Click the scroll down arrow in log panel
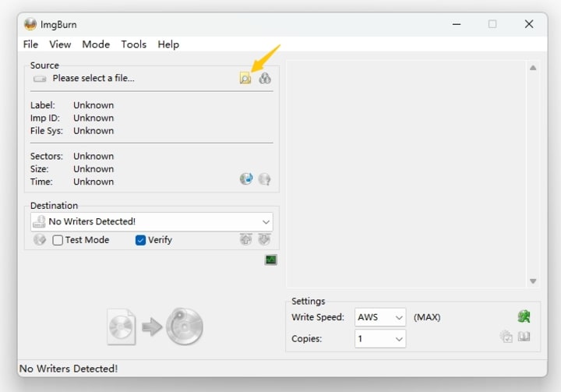 [x=533, y=281]
